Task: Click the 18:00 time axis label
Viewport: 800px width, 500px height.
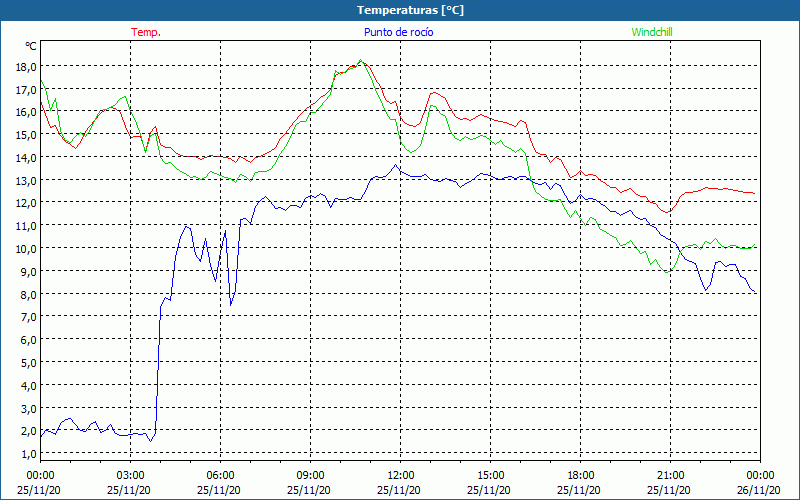Action: (581, 476)
